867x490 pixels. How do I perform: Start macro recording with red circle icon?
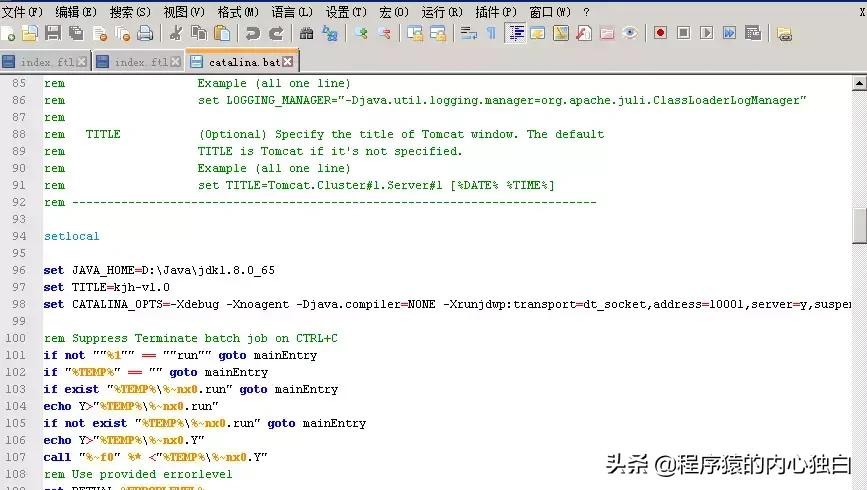pyautogui.click(x=660, y=33)
